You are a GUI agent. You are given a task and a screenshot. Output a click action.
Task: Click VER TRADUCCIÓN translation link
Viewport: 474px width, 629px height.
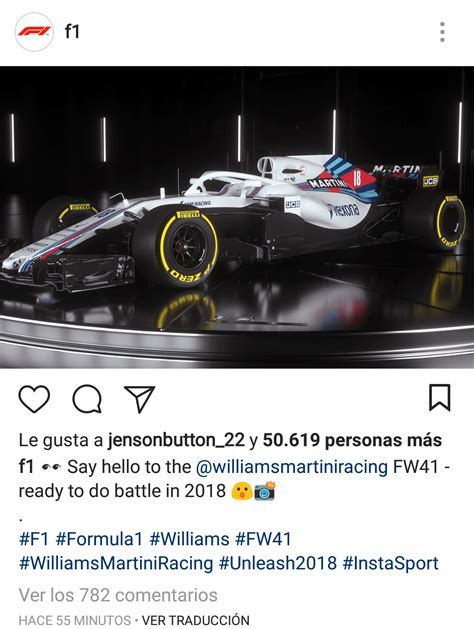pyautogui.click(x=196, y=620)
